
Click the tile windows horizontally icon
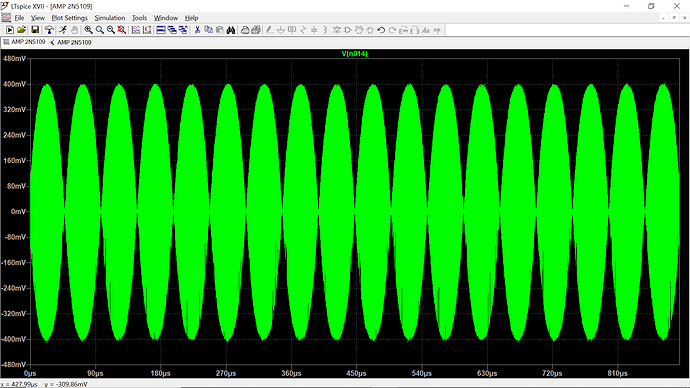tap(161, 30)
